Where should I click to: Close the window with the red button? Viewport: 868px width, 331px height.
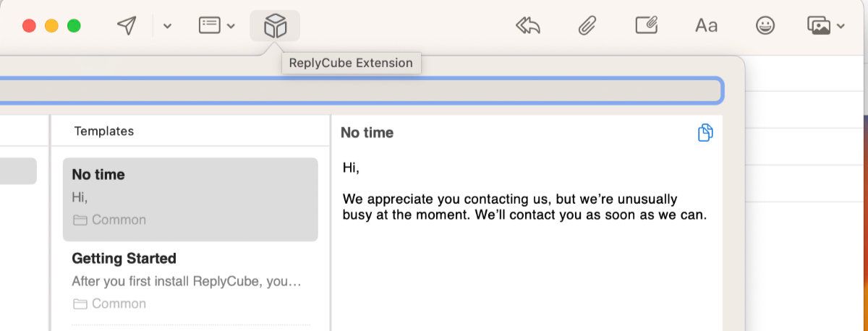pyautogui.click(x=29, y=26)
